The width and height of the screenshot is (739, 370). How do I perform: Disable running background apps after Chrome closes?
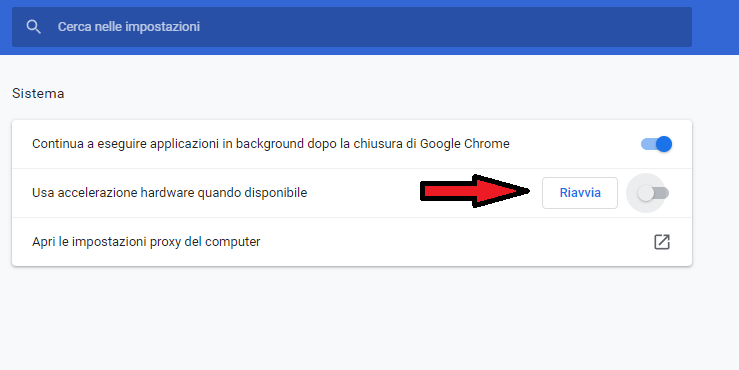pyautogui.click(x=657, y=144)
